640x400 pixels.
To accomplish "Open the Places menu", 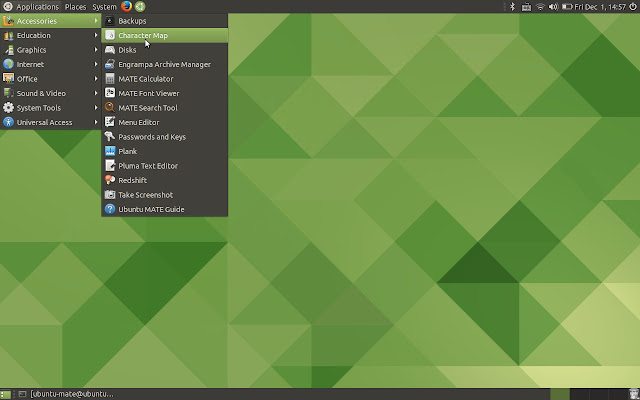I will (x=76, y=7).
